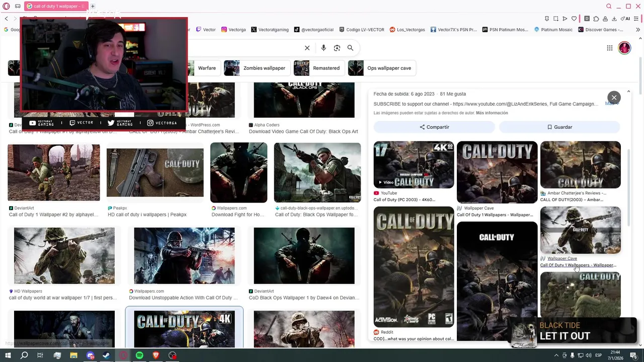This screenshot has width=644, height=362.
Task: Open the Windows notification center
Action: tap(633, 355)
